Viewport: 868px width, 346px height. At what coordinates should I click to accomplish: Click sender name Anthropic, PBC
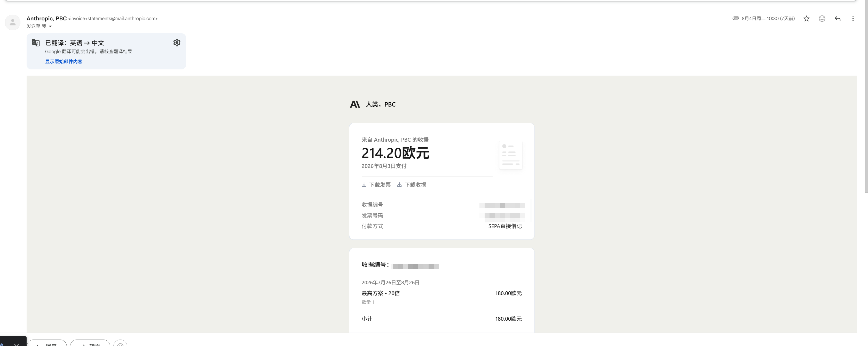click(46, 18)
